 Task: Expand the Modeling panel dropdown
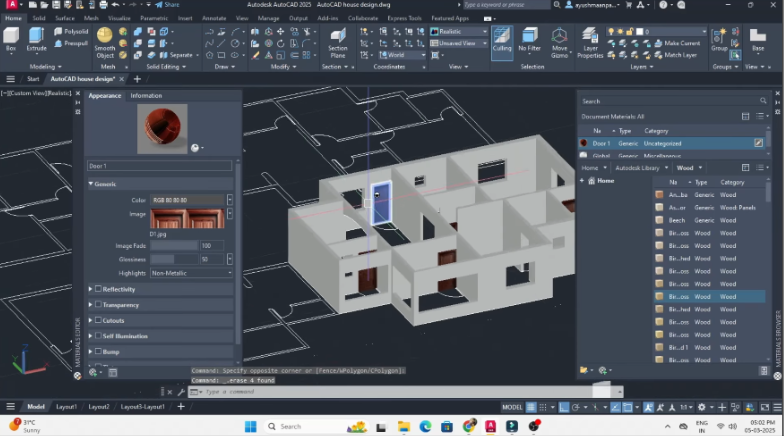(46, 66)
